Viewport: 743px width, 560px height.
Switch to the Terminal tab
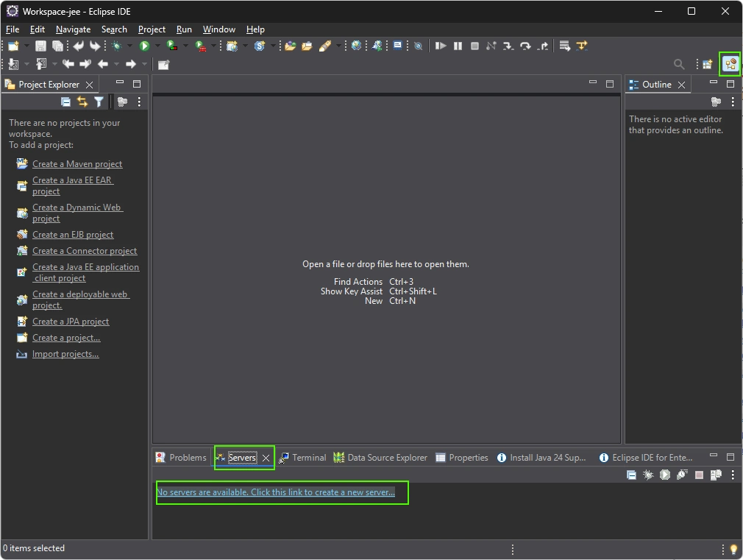pos(303,458)
